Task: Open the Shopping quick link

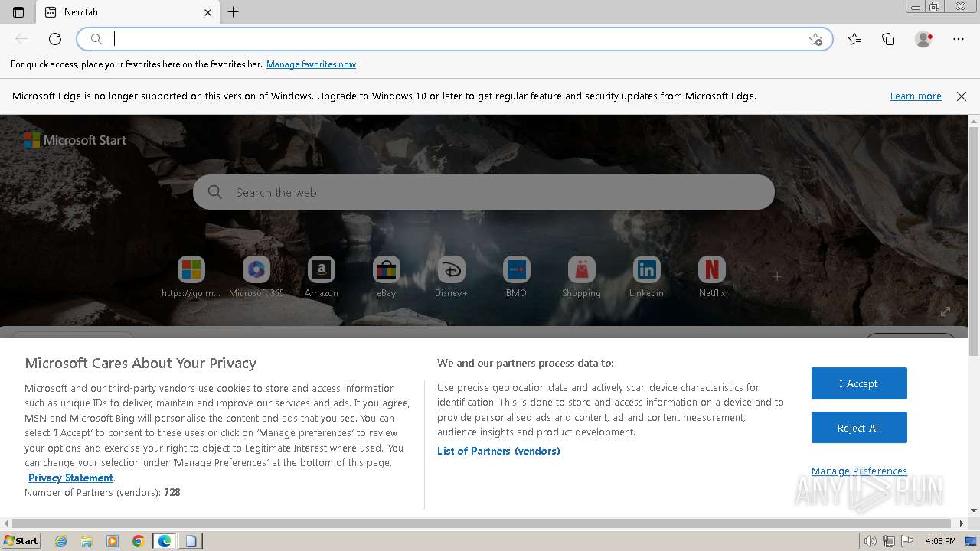Action: [x=581, y=277]
